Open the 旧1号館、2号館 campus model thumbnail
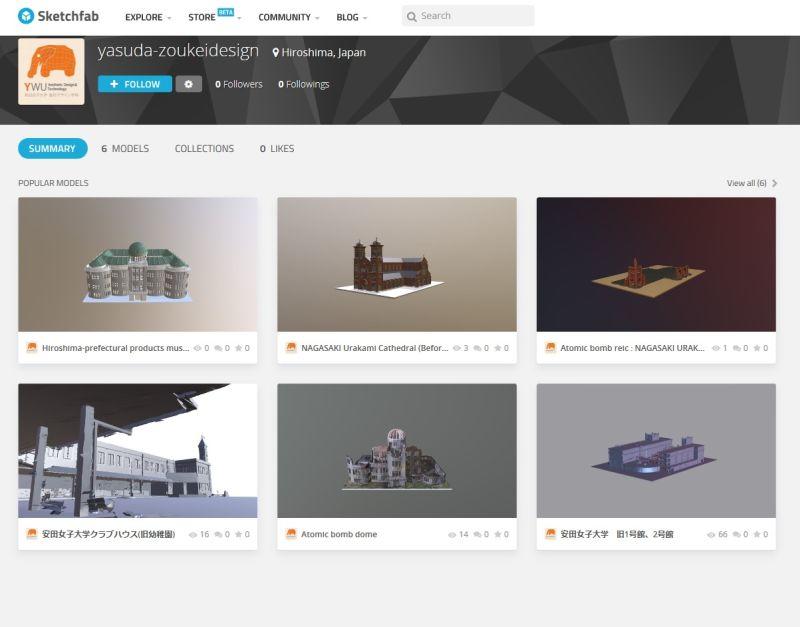The width and height of the screenshot is (800, 627). (656, 451)
